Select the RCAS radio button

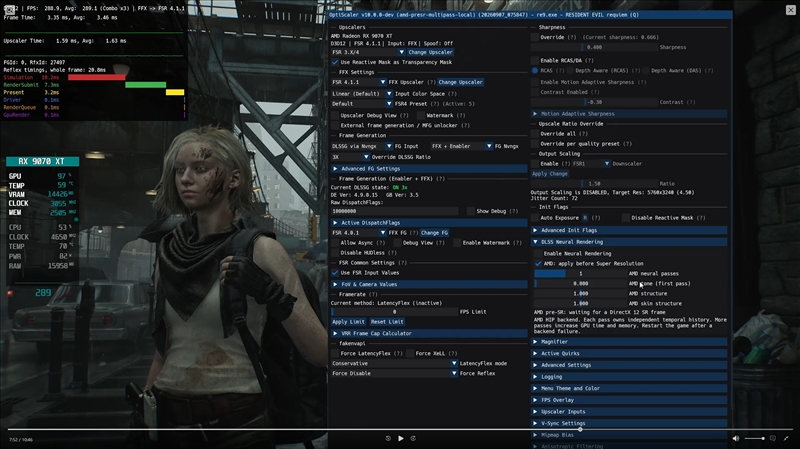535,70
